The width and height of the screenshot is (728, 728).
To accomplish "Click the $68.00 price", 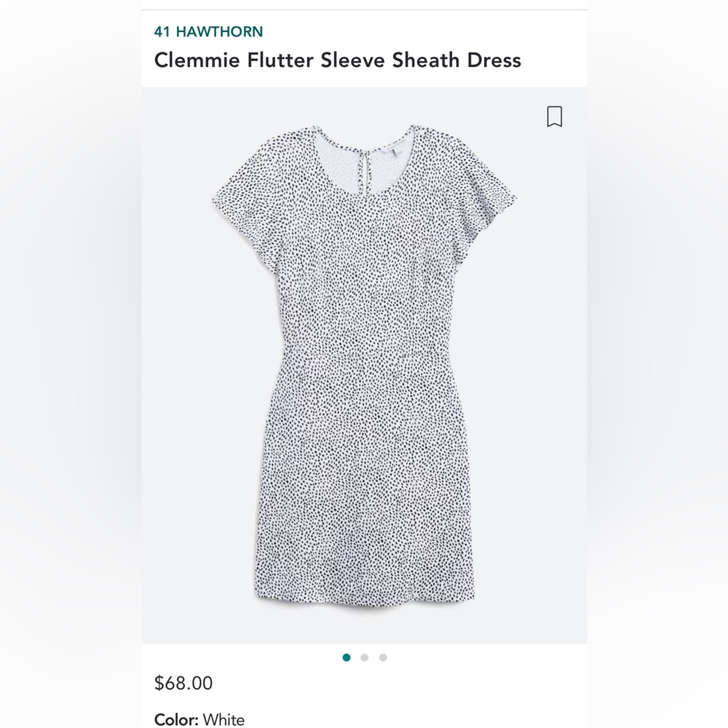I will point(182,683).
